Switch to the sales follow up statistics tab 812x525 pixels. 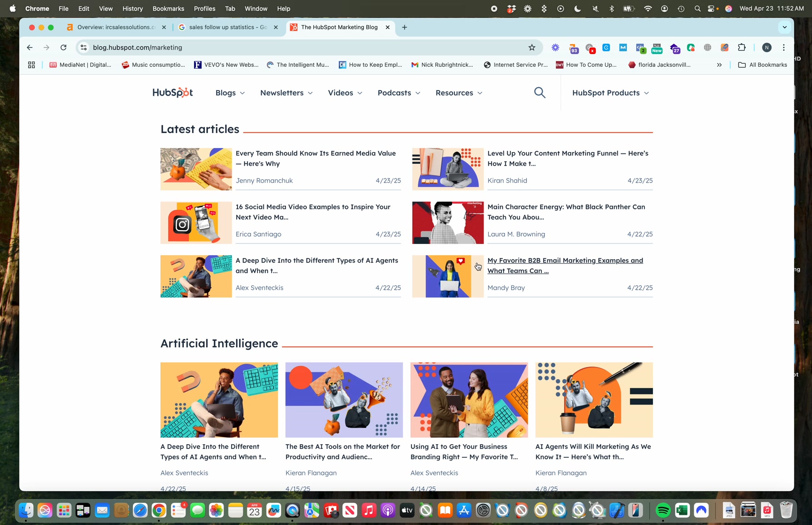click(x=228, y=27)
